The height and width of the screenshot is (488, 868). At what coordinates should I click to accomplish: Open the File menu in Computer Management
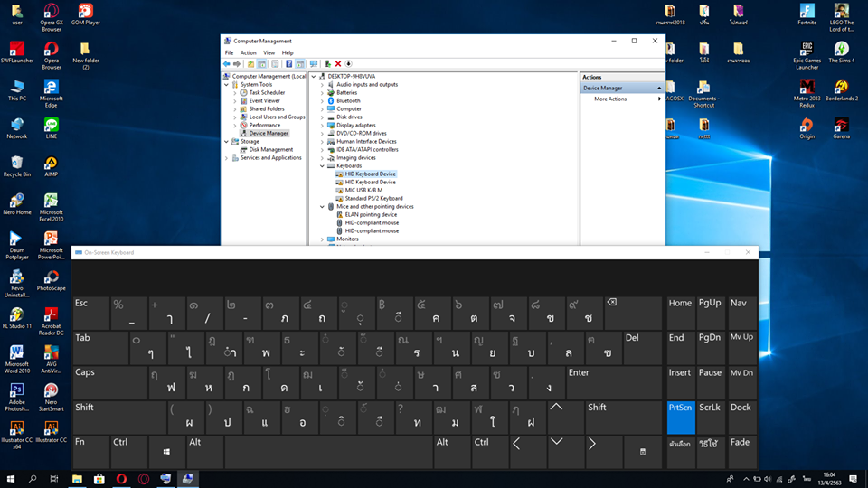click(229, 52)
